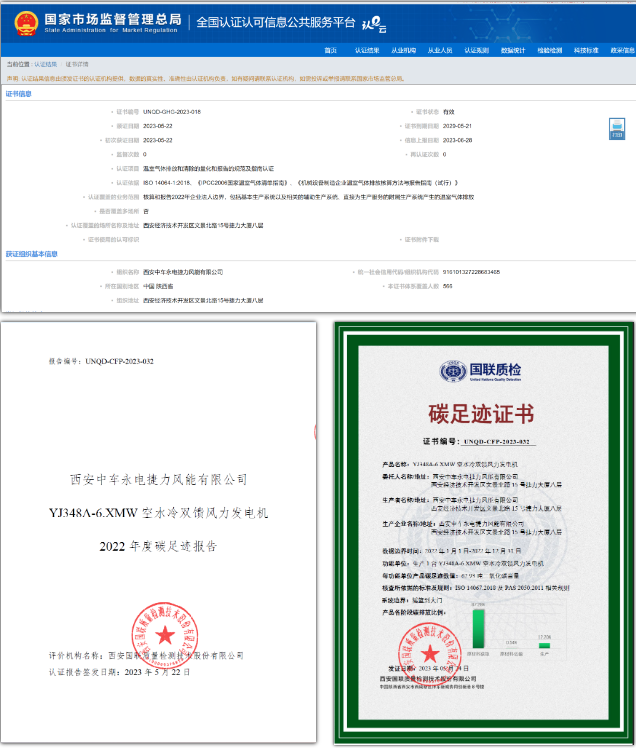Open the 政采信息 nav menu item

click(623, 50)
